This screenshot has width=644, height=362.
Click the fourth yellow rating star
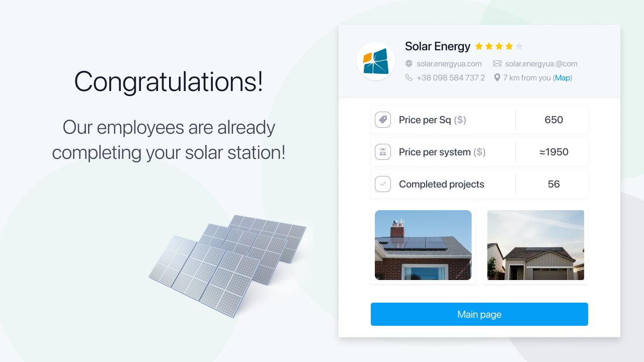(510, 46)
